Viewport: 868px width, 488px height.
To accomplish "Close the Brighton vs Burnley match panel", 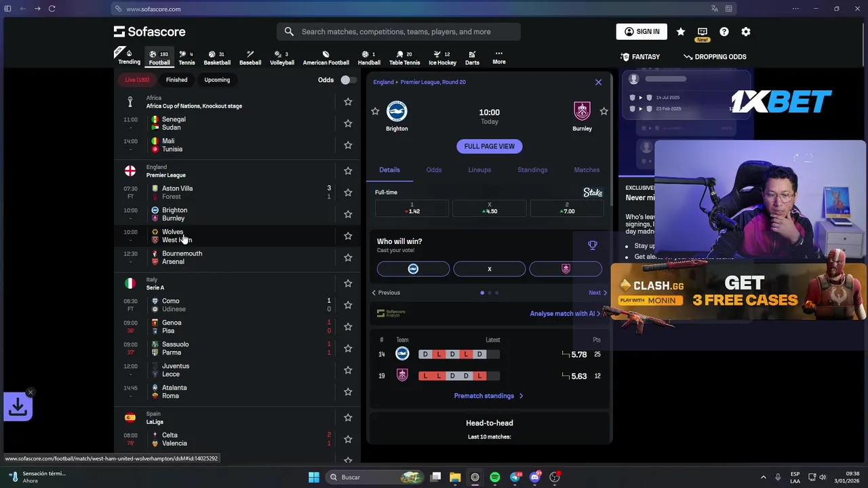I will point(598,82).
